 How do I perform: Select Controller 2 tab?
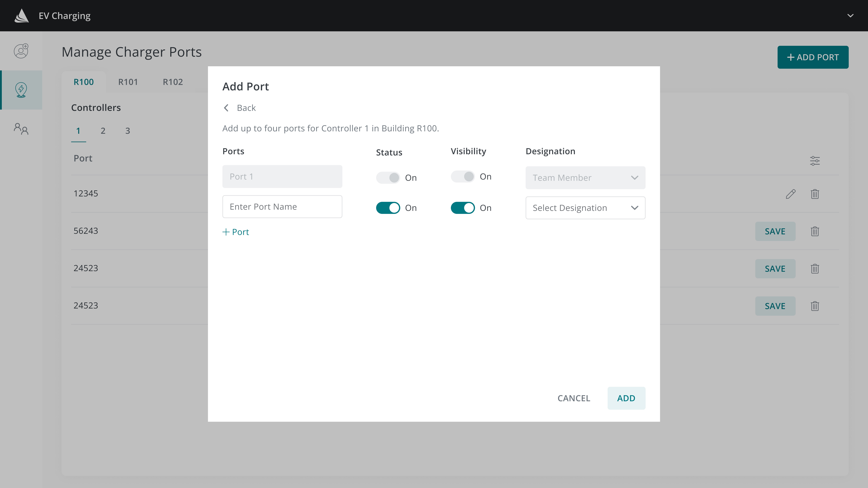(x=103, y=131)
